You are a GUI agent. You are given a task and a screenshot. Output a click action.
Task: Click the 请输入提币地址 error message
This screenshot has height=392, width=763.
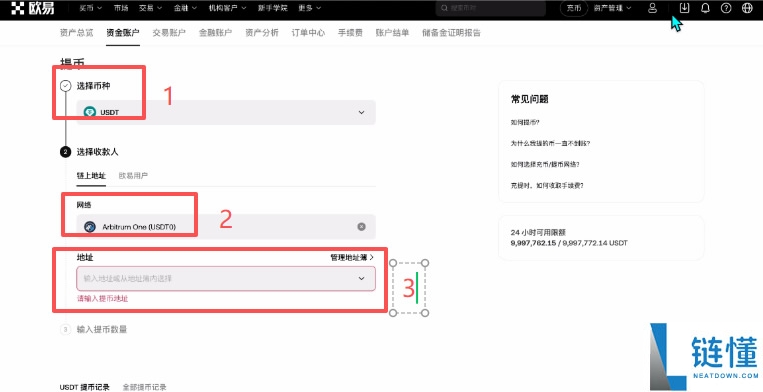(103, 299)
